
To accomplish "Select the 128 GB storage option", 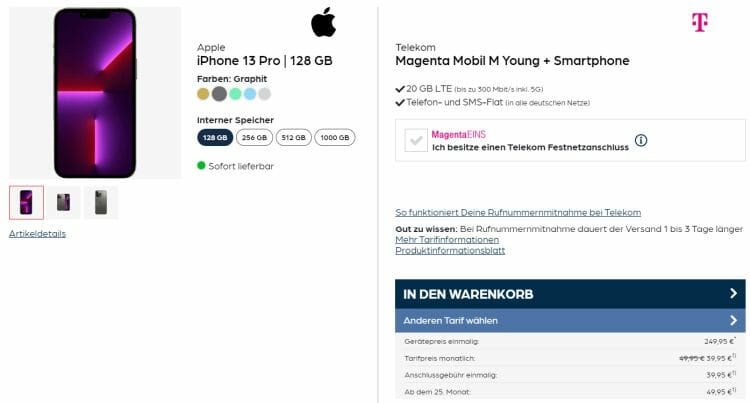I will coord(215,138).
